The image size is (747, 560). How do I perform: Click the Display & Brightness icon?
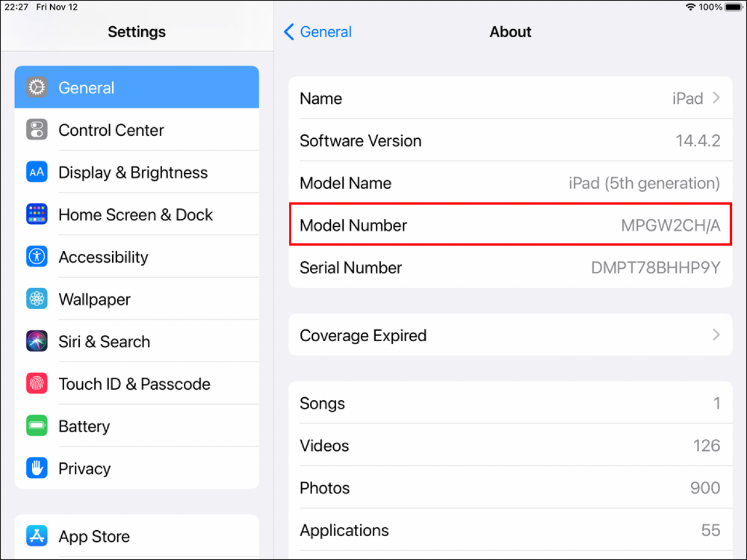coord(37,171)
